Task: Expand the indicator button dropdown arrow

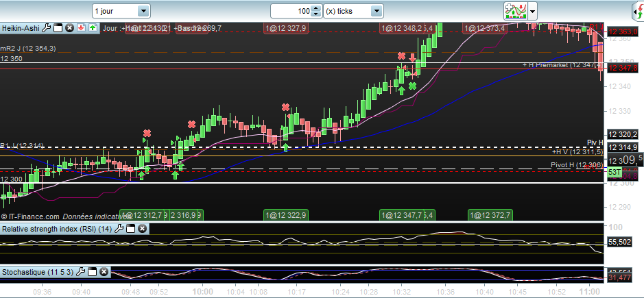Action: [x=532, y=11]
